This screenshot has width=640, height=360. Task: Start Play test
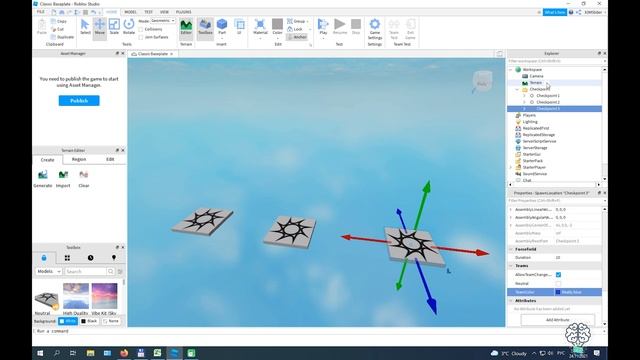click(x=323, y=27)
